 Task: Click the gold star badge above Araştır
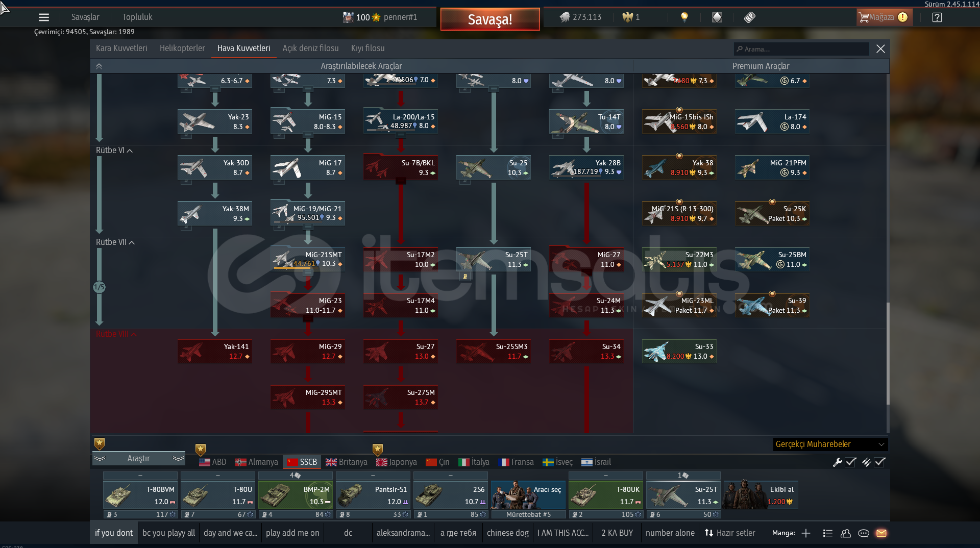click(x=100, y=443)
